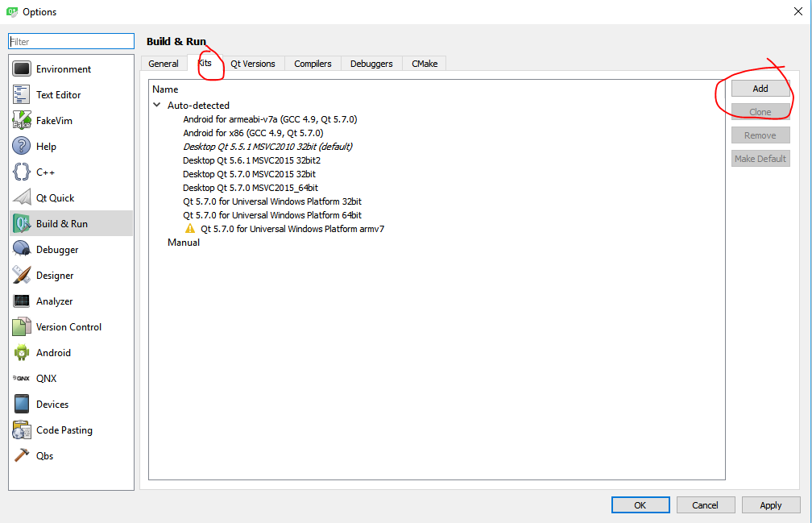The image size is (812, 523).
Task: Open the QNX category label
Action: point(47,379)
